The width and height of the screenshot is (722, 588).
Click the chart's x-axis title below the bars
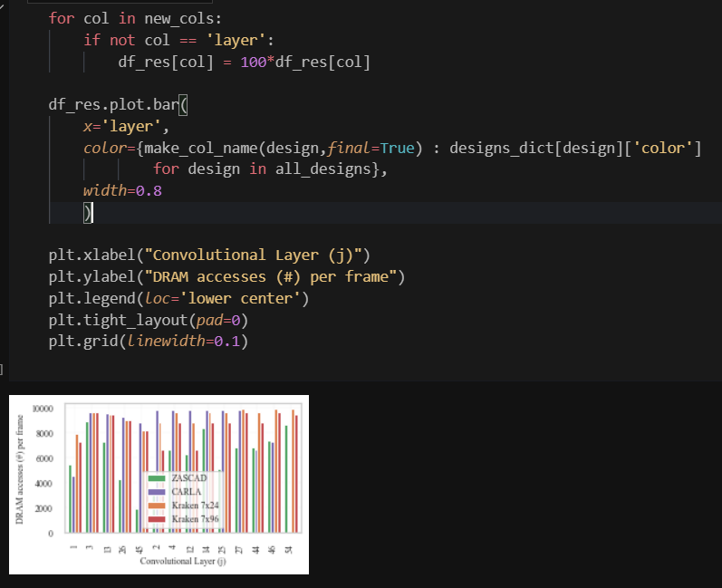tap(182, 562)
